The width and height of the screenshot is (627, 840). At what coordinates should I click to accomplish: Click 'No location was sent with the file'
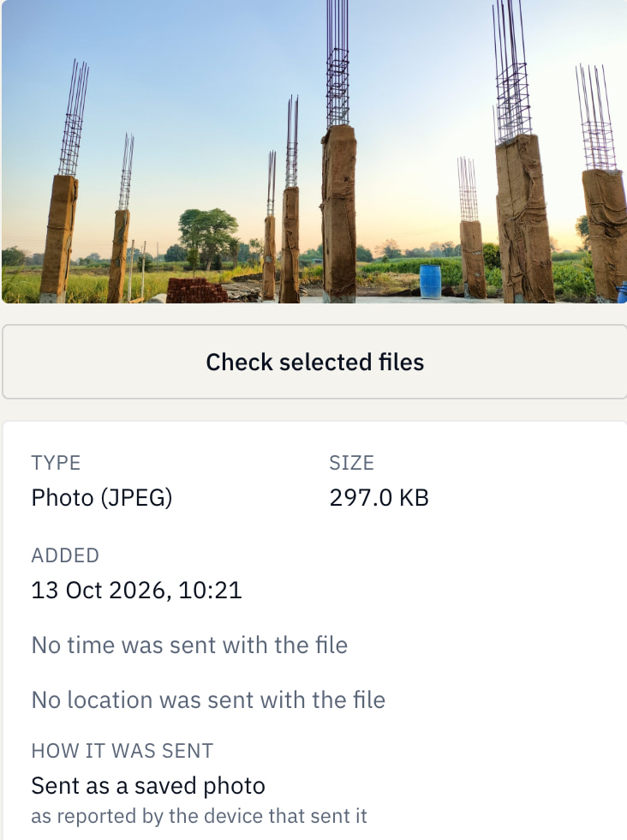click(x=208, y=699)
